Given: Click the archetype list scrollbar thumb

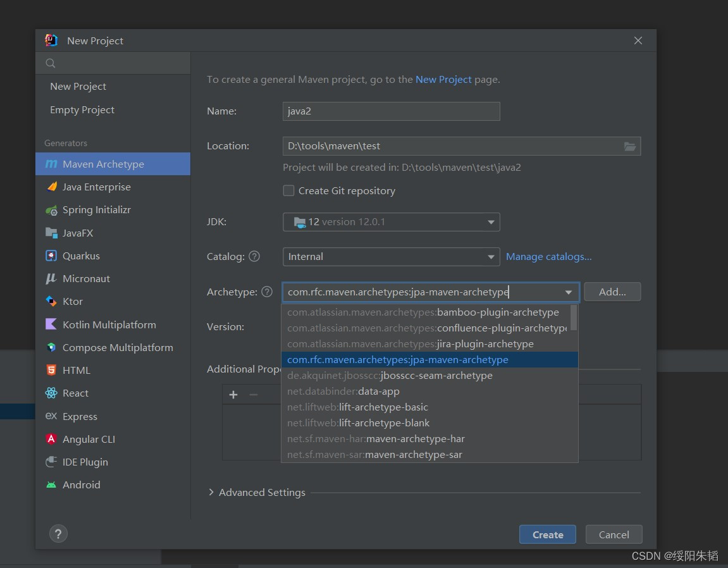Looking at the screenshot, I should pos(574,318).
